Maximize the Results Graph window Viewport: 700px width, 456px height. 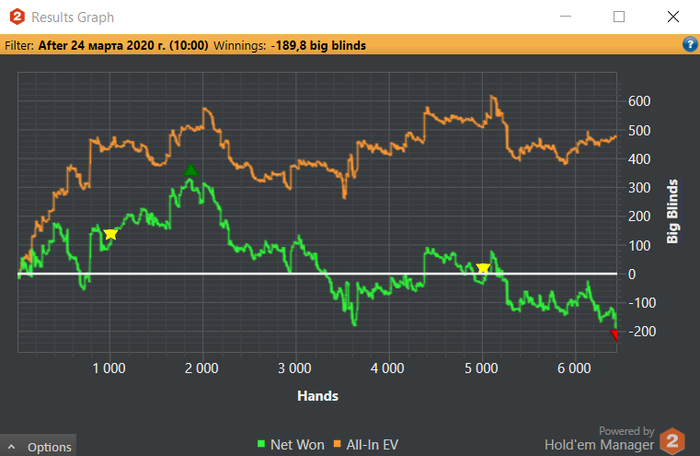click(619, 17)
